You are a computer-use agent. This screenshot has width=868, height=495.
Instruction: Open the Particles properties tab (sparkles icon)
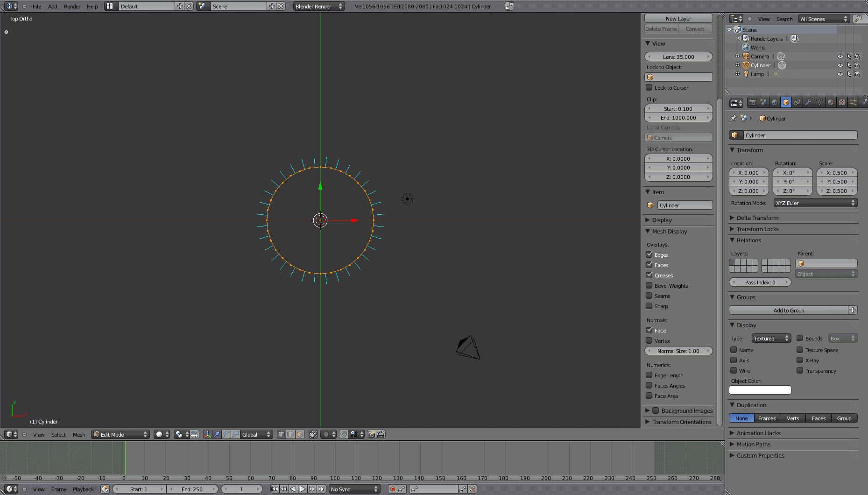point(853,102)
